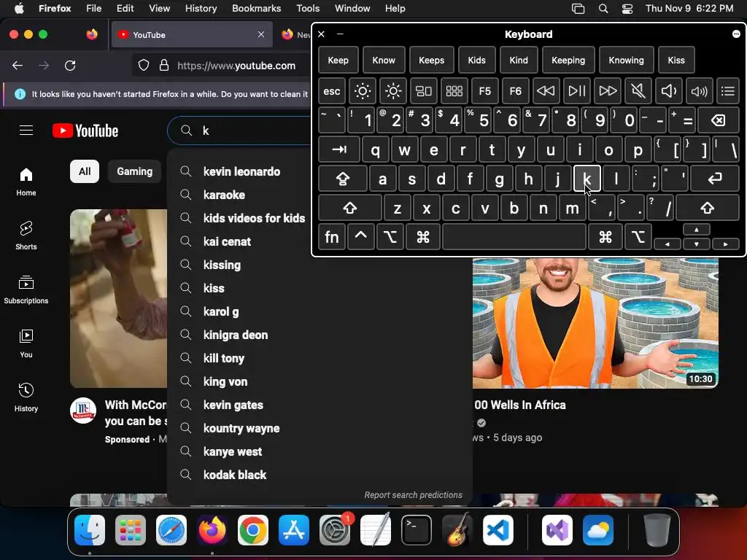Open Visual Studio Code from Dock
Screen dimensions: 747x560
(498, 530)
